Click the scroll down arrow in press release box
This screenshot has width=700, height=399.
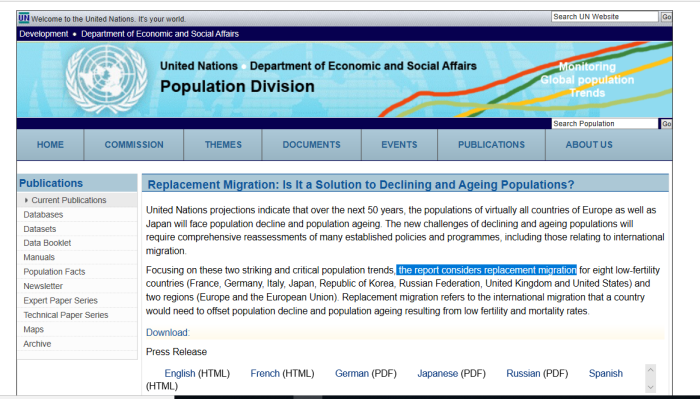click(x=650, y=387)
